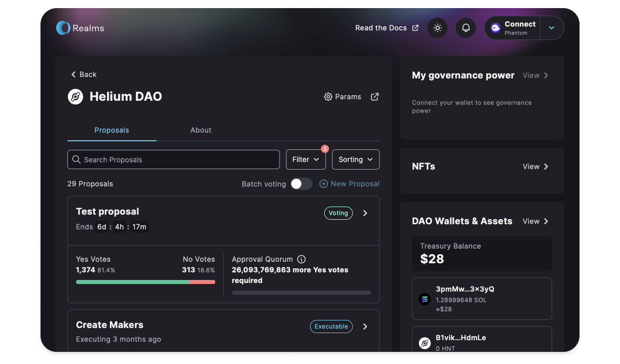Open the Read the Docs link
This screenshot has width=620, height=364.
pos(386,28)
